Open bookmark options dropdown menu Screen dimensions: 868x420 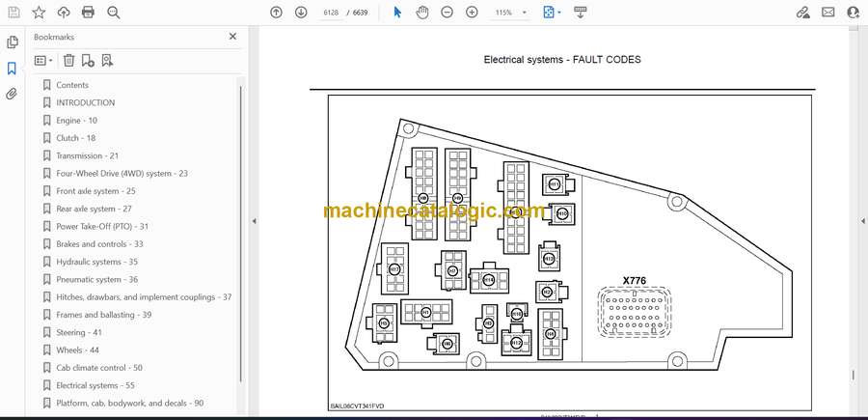click(43, 61)
